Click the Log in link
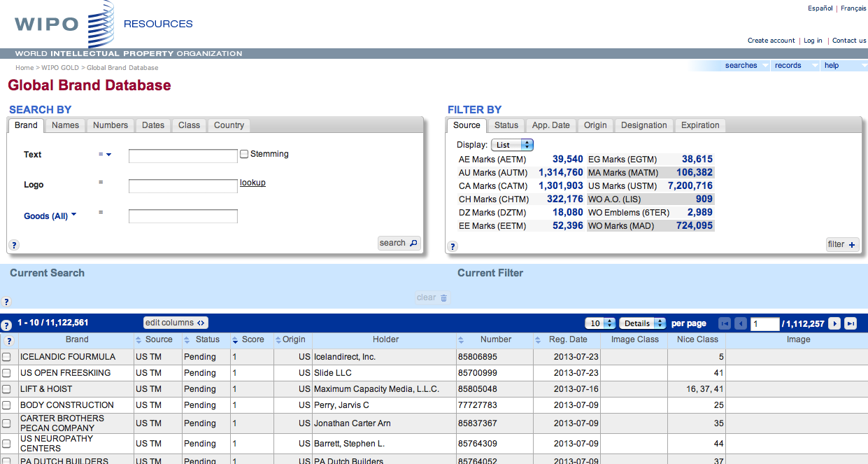The image size is (868, 464). point(813,41)
